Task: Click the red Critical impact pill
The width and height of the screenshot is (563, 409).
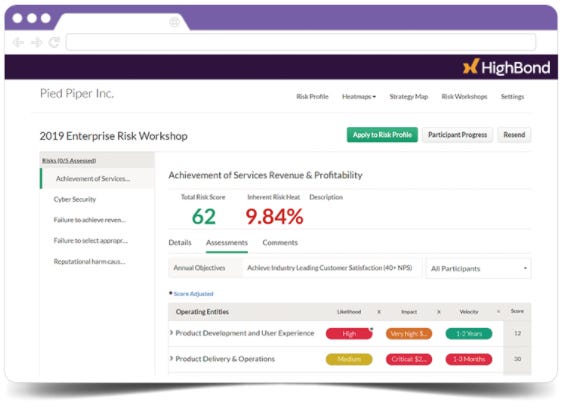Action: [x=409, y=359]
